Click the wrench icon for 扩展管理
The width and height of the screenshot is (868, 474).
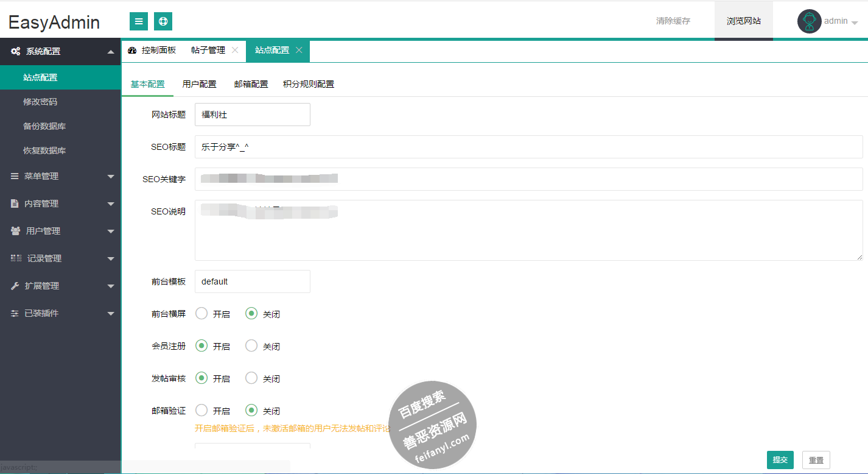pos(15,286)
